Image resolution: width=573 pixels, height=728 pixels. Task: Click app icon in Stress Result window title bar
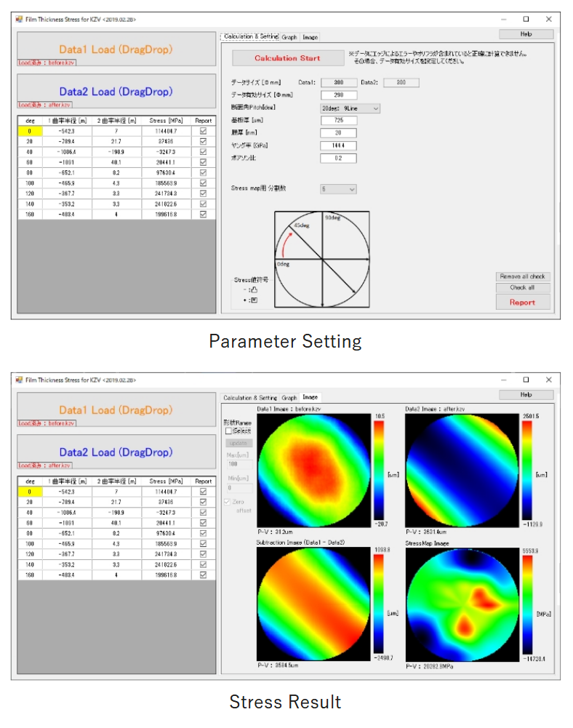click(20, 380)
